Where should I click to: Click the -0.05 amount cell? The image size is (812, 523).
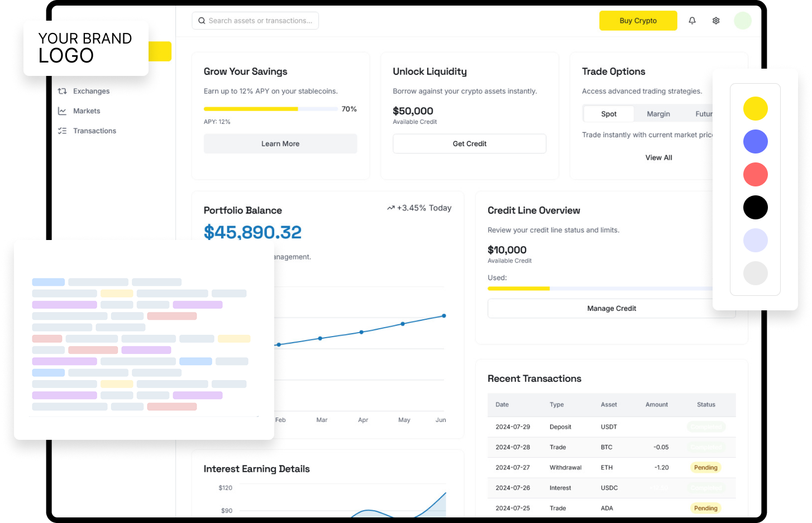pos(661,447)
